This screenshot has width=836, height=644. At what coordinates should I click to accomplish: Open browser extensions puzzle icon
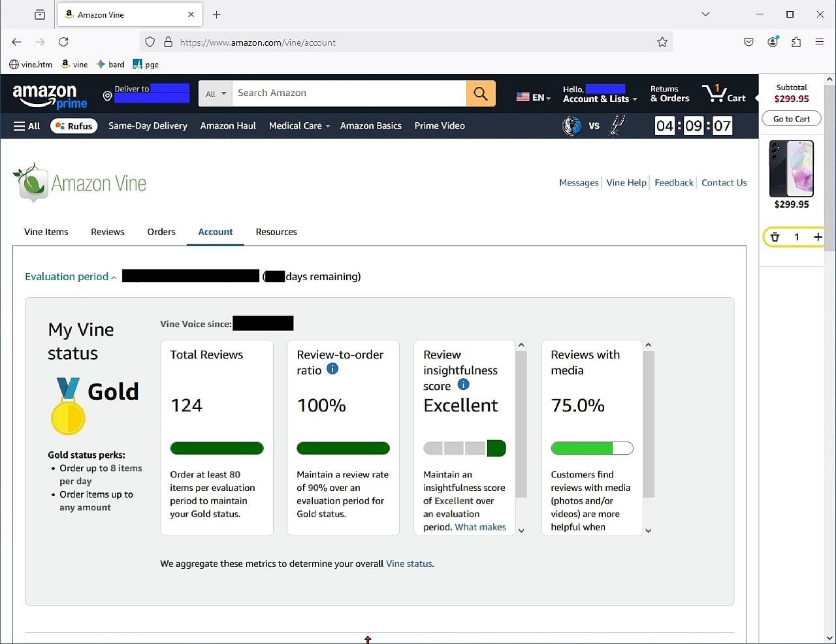click(796, 42)
